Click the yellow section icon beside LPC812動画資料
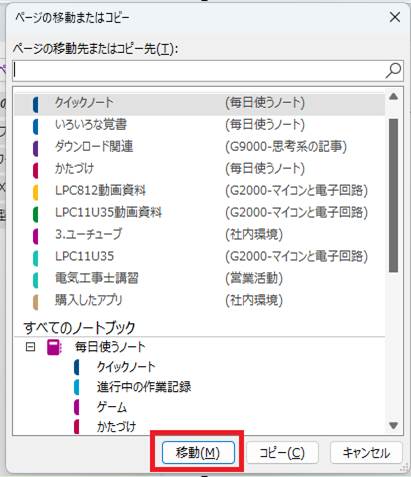Image resolution: width=411 pixels, height=477 pixels. [x=36, y=192]
